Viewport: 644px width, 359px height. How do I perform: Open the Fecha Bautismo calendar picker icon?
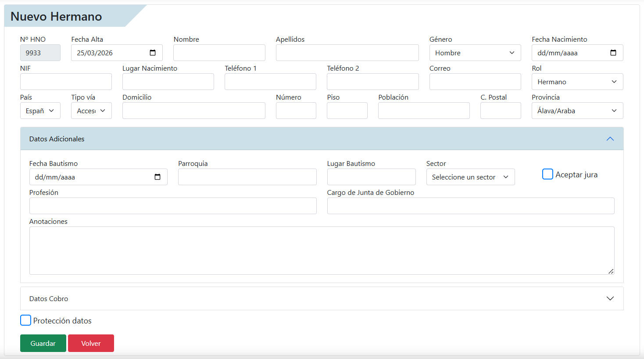pyautogui.click(x=157, y=177)
